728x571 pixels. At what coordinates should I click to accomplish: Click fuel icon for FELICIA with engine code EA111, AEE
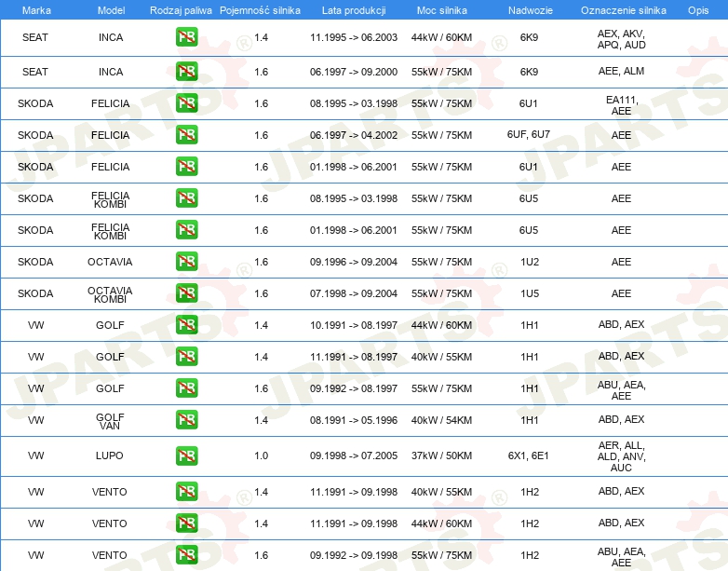(186, 103)
